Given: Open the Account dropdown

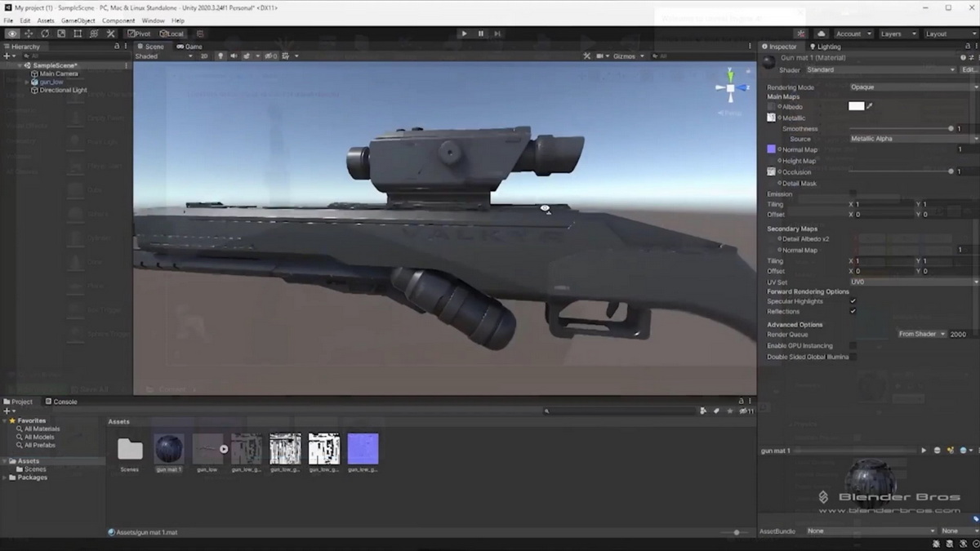Looking at the screenshot, I should point(853,33).
